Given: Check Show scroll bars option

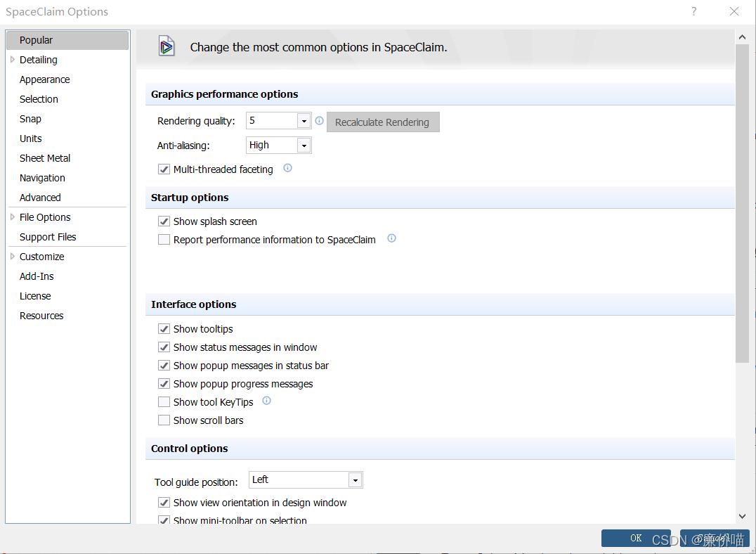Looking at the screenshot, I should pos(164,420).
